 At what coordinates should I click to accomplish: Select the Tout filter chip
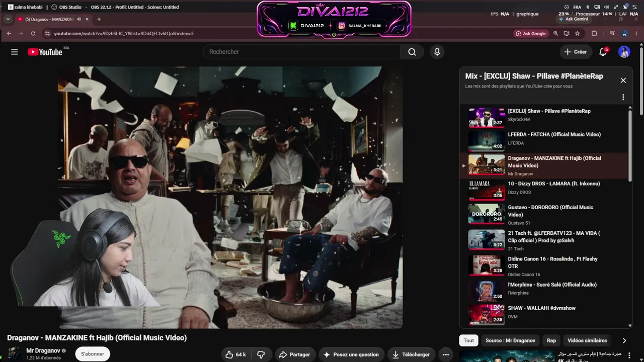coord(469,340)
